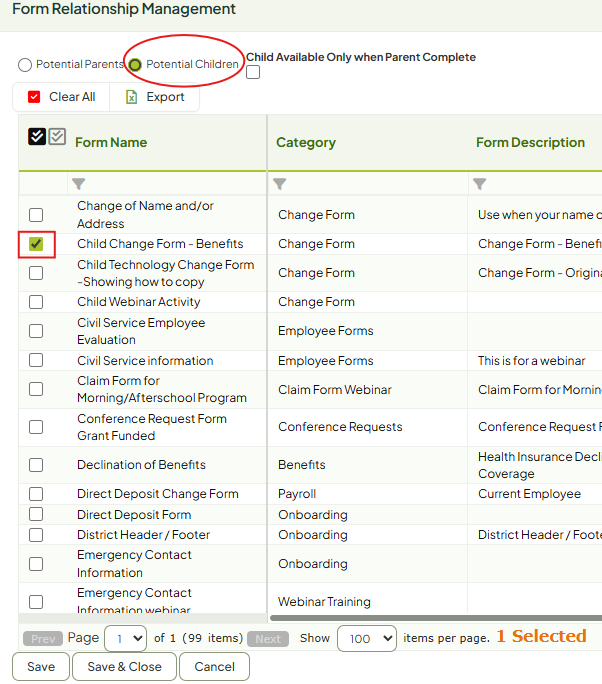Click the Clear All label
The image size is (602, 684).
tap(72, 97)
